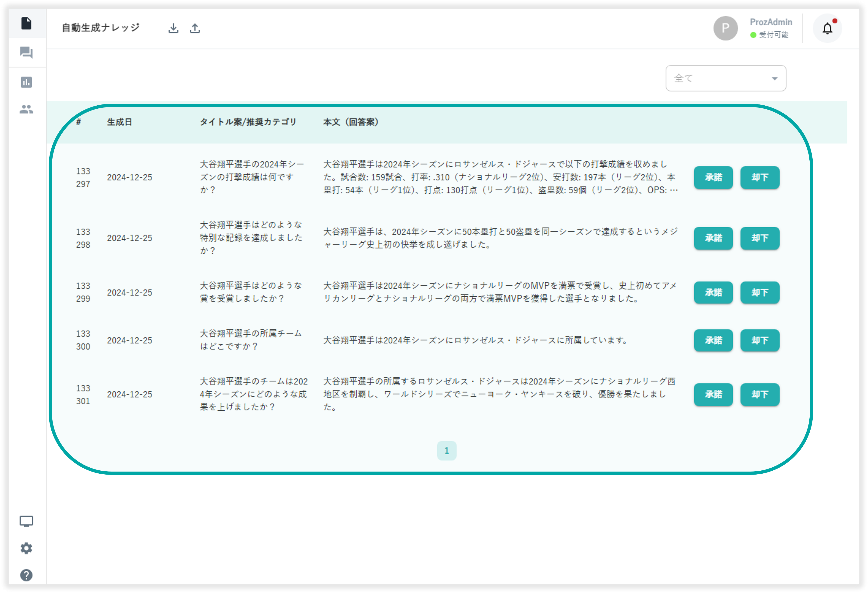Approve row 133299 with 承諾
868x593 pixels.
click(713, 293)
